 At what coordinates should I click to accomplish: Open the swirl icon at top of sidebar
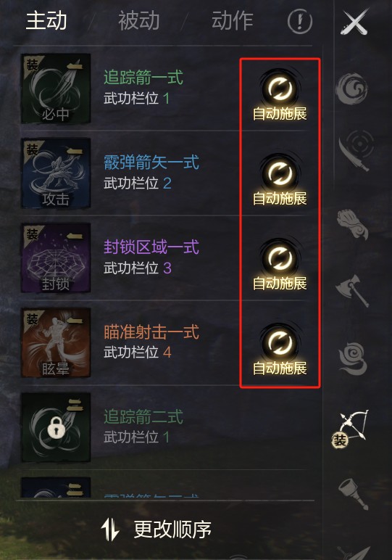click(351, 88)
